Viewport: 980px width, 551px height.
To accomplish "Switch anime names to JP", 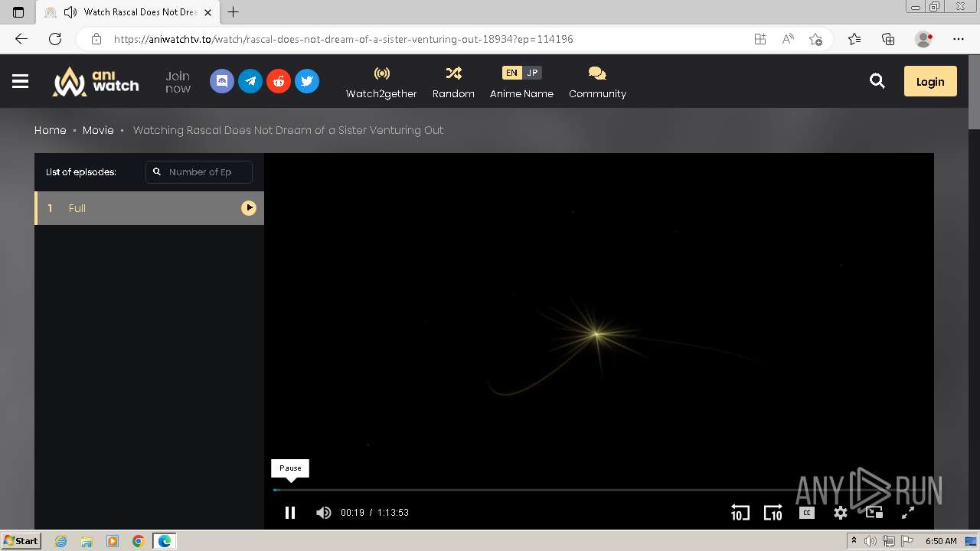I will tap(532, 73).
